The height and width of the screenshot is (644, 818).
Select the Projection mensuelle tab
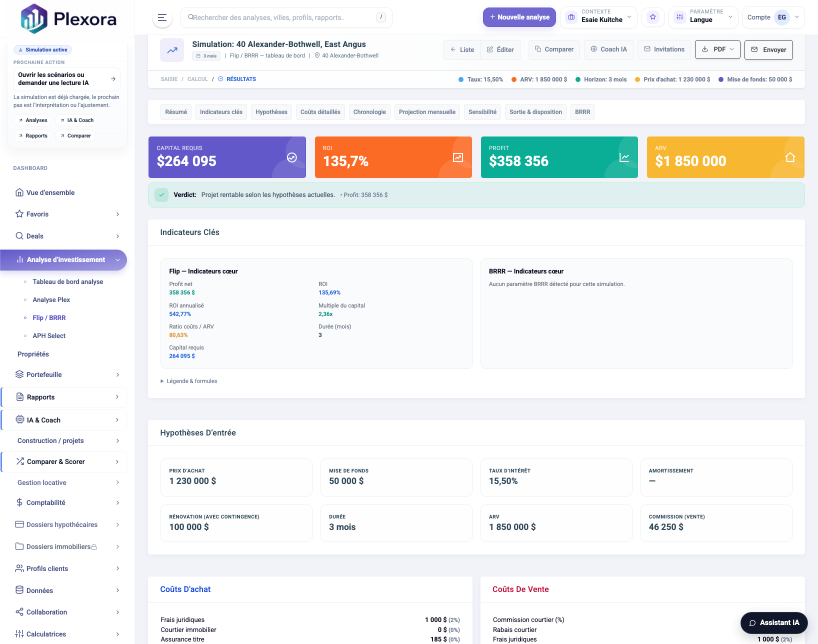pos(427,112)
